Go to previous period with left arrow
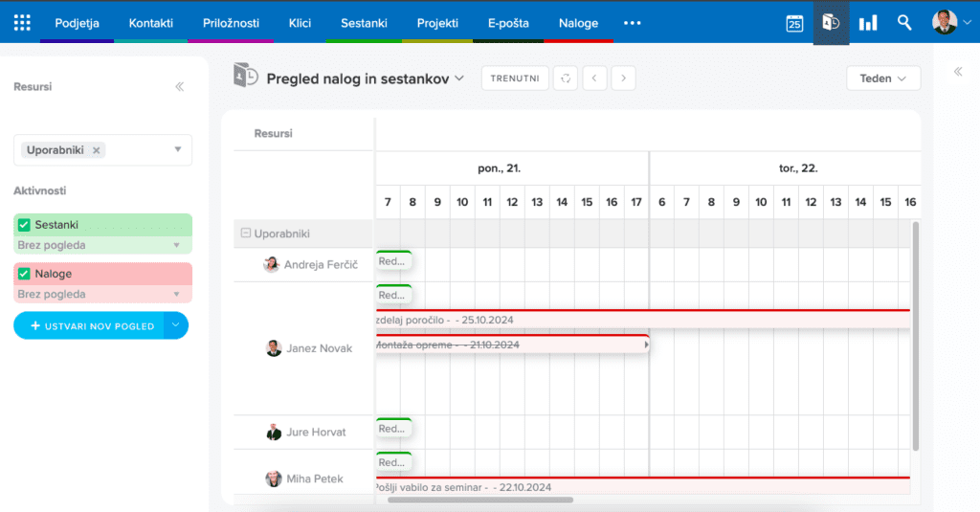 (595, 78)
